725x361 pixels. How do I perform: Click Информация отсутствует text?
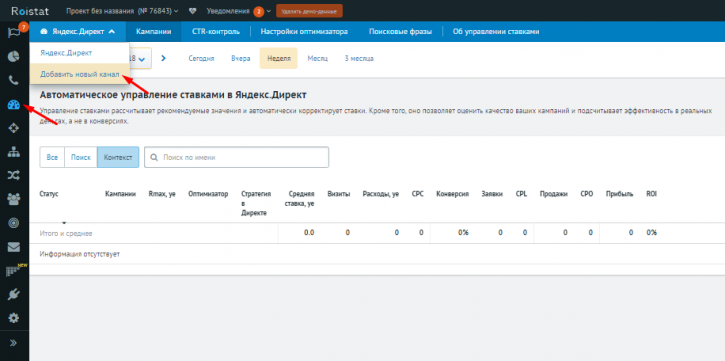point(80,254)
